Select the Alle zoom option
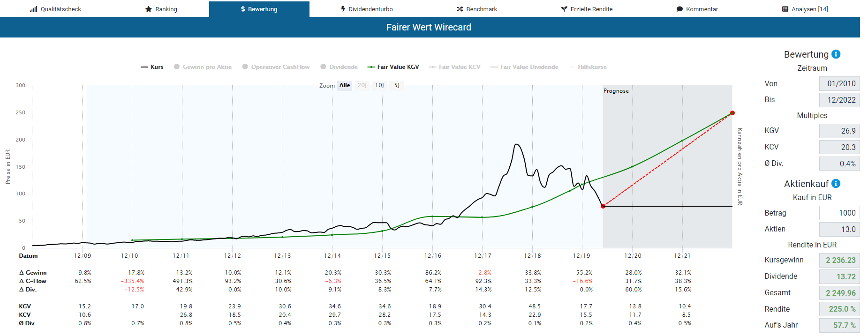Screen dimensions: 868x336 click(345, 85)
